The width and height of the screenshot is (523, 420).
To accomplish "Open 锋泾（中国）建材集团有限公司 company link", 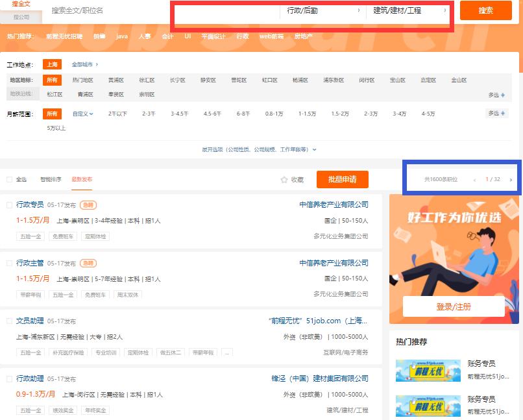I will (x=319, y=378).
